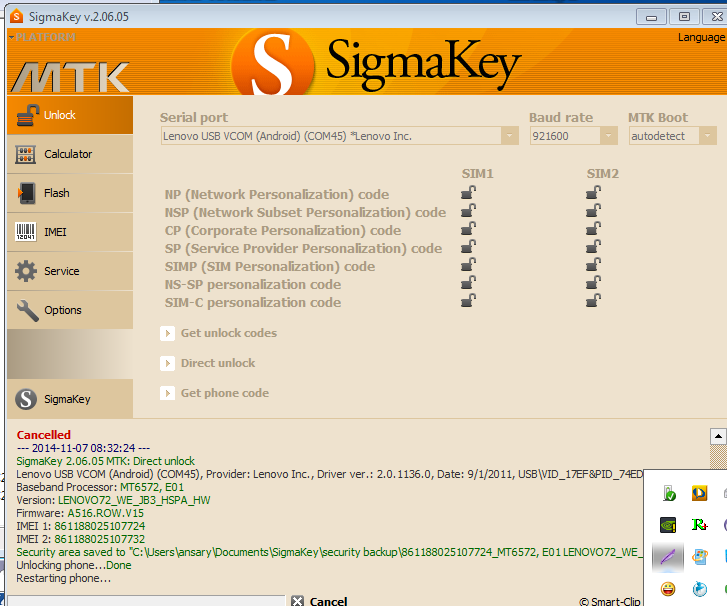Open the Unlock tab in sidebar
Screen dimensions: 727x606
(x=70, y=115)
